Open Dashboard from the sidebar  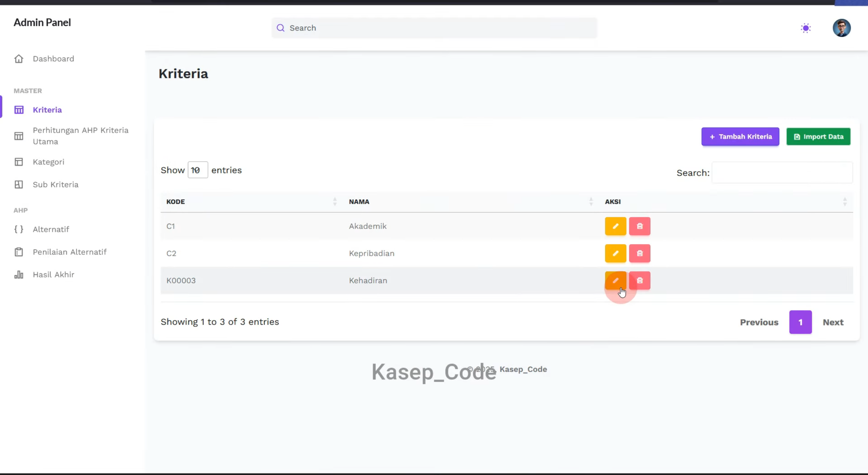coord(53,59)
